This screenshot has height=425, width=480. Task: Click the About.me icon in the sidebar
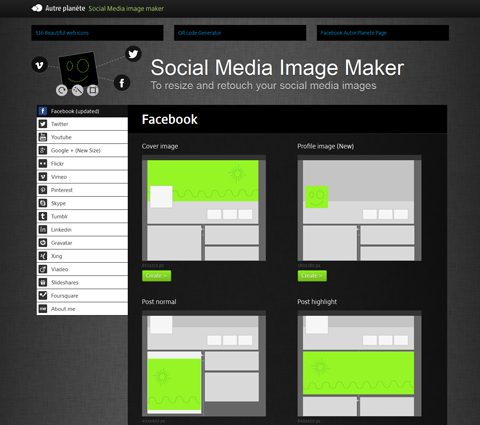43,309
